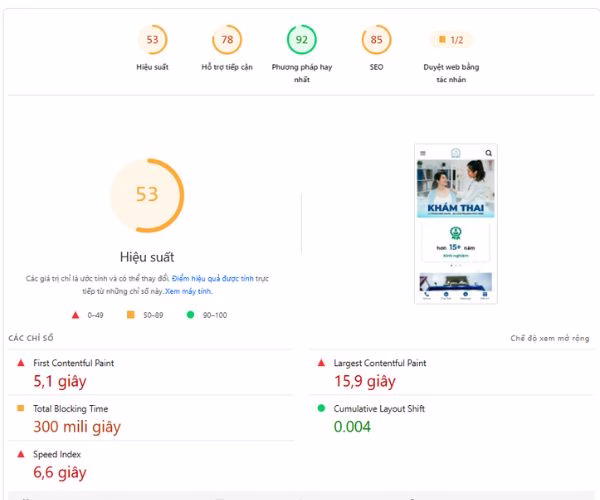Select the First Contentful Paint label
The width and height of the screenshot is (600, 500).
[x=73, y=363]
